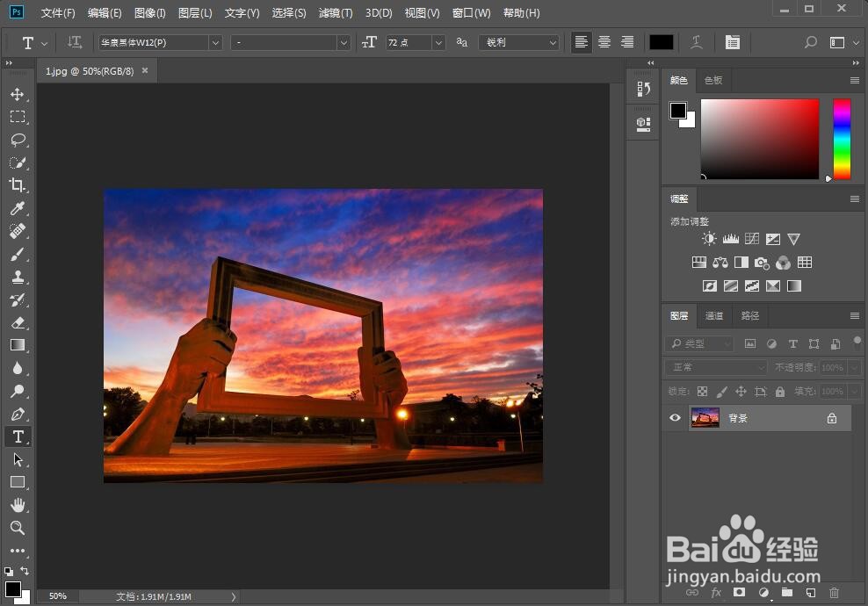This screenshot has width=868, height=606.
Task: Add a Curves adjustment
Action: [752, 239]
